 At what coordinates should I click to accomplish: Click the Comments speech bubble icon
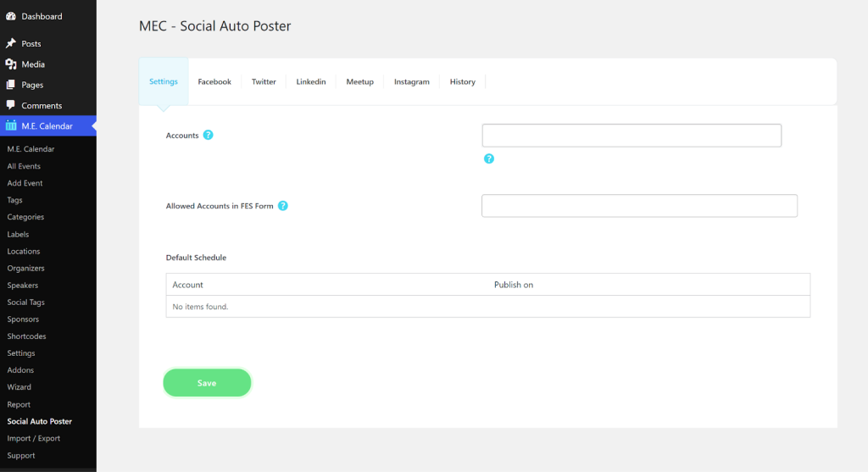tap(10, 105)
